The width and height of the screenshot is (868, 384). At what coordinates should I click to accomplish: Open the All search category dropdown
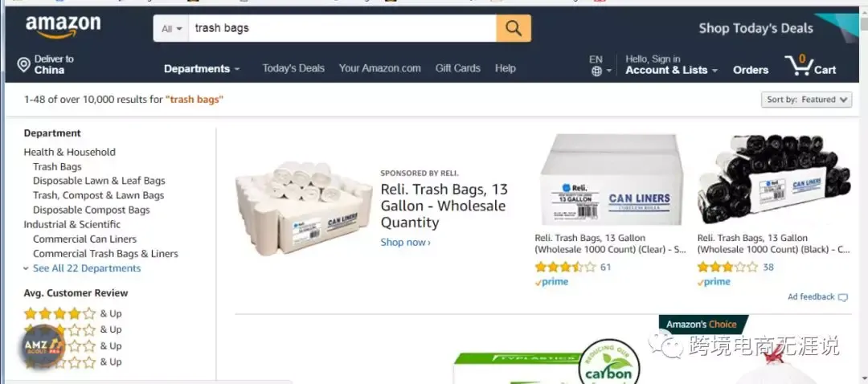(171, 28)
